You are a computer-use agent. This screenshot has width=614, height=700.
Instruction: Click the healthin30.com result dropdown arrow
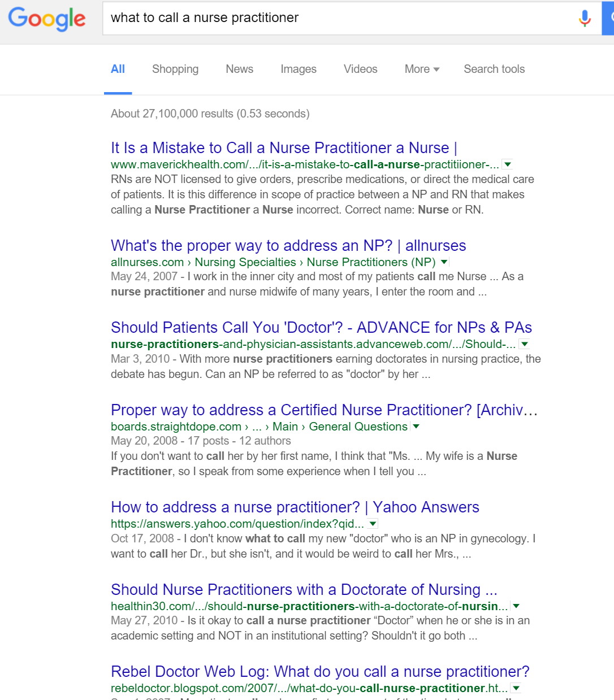[x=516, y=606]
